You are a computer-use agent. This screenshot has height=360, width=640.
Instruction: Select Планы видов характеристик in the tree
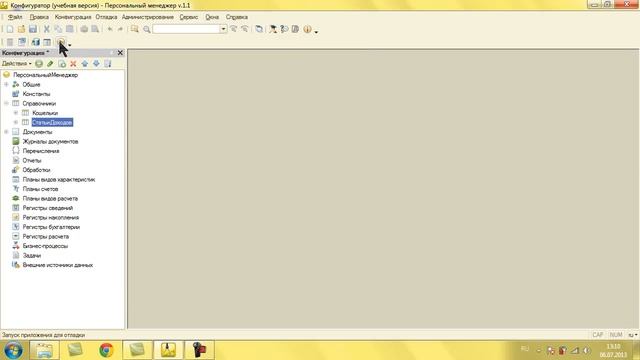pos(59,179)
